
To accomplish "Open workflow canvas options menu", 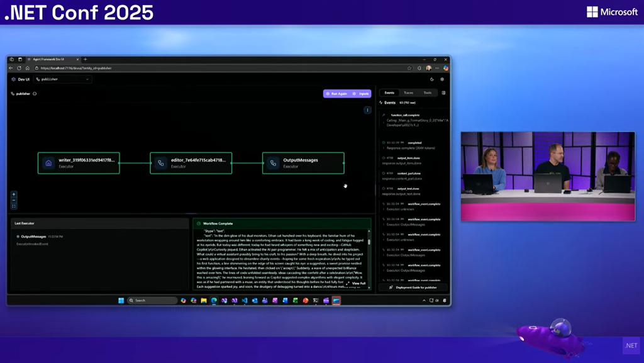I will [x=367, y=110].
